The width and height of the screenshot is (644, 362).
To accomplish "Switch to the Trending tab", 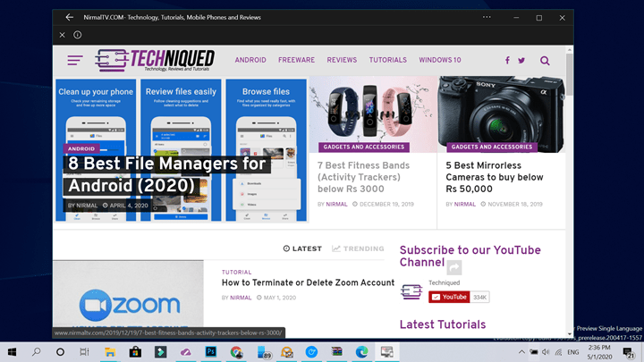I will 358,248.
